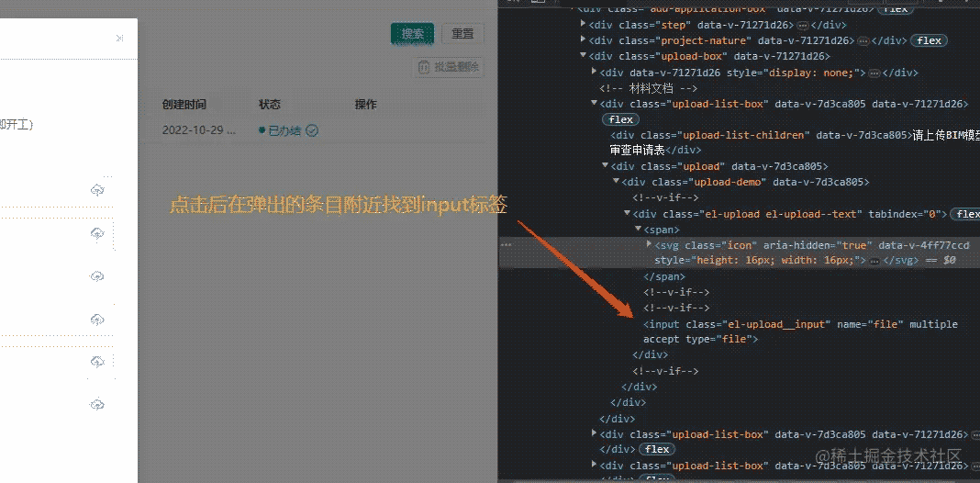Click the 批量删除 batch delete button
The height and width of the screenshot is (483, 980).
(x=448, y=68)
